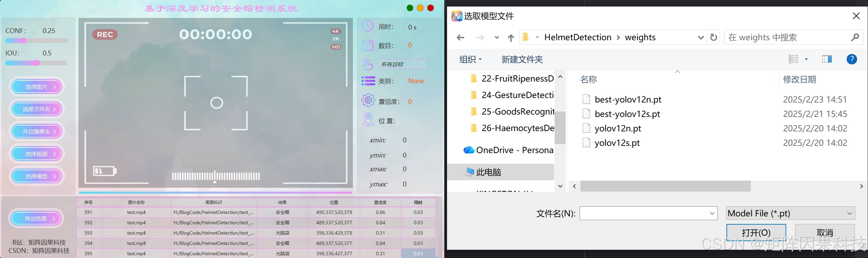Click the file list horizontal scrollbar
The image size is (868, 258).
pyautogui.click(x=665, y=186)
